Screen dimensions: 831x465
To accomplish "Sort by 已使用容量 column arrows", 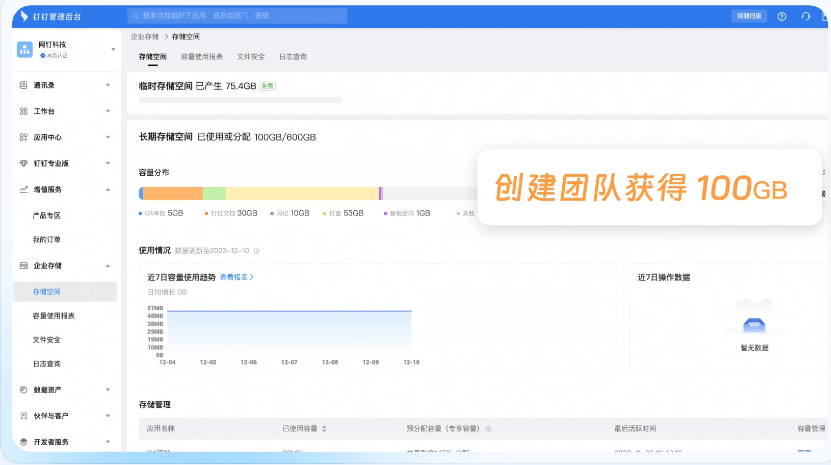I will pos(324,428).
